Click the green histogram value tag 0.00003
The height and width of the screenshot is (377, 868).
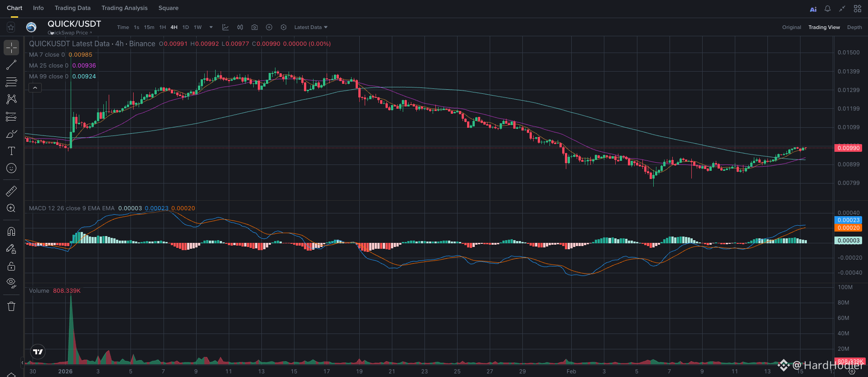pos(848,241)
